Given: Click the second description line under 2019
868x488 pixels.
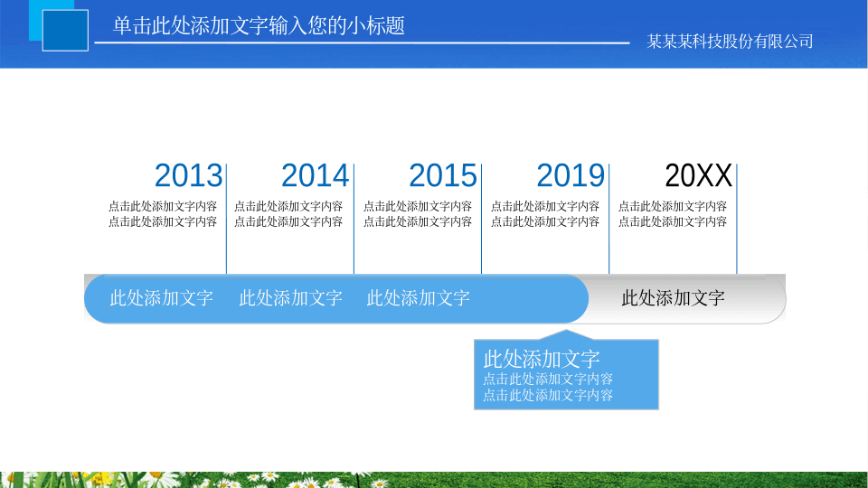Looking at the screenshot, I should 544,222.
